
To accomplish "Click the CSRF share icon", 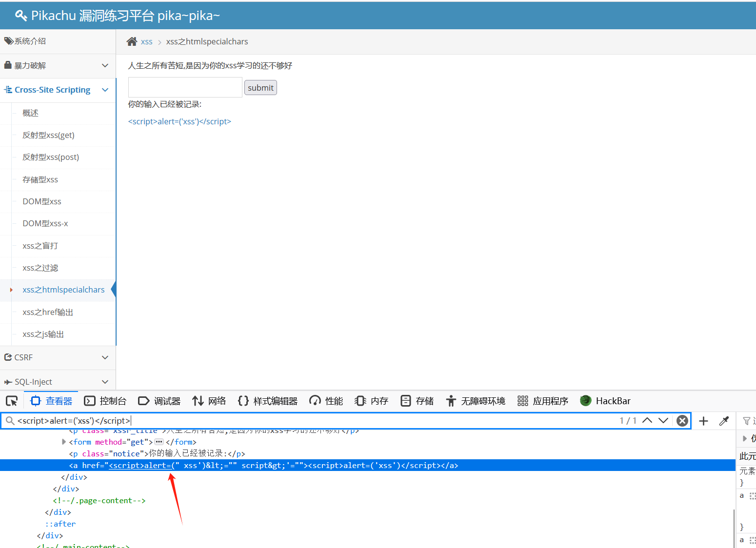I will [x=8, y=357].
